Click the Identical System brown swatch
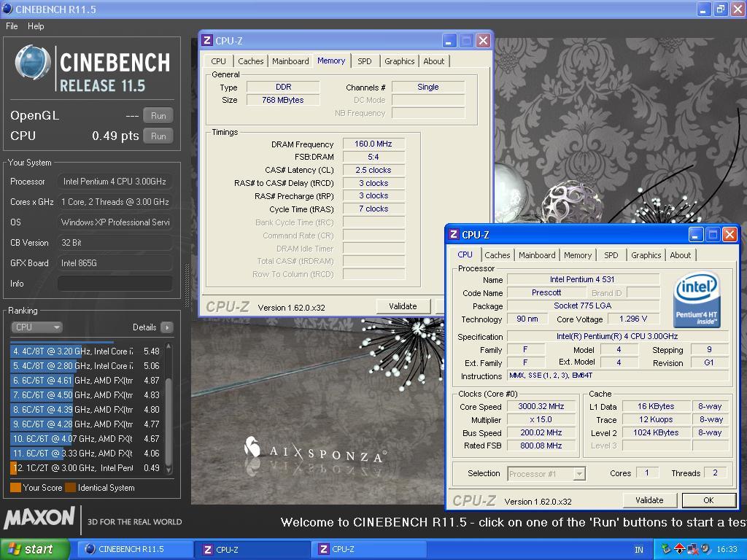This screenshot has height=560, width=747. (71, 488)
